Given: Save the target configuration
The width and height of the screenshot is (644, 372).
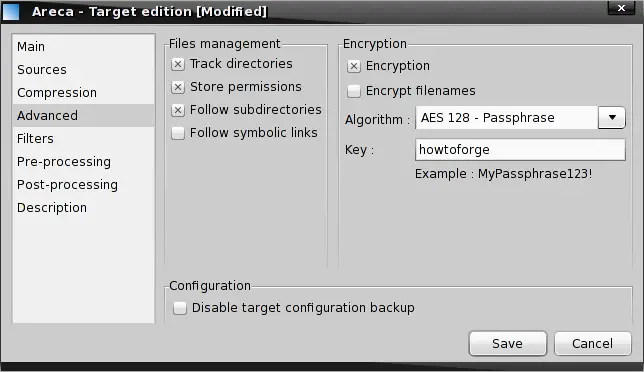Looking at the screenshot, I should click(x=508, y=343).
